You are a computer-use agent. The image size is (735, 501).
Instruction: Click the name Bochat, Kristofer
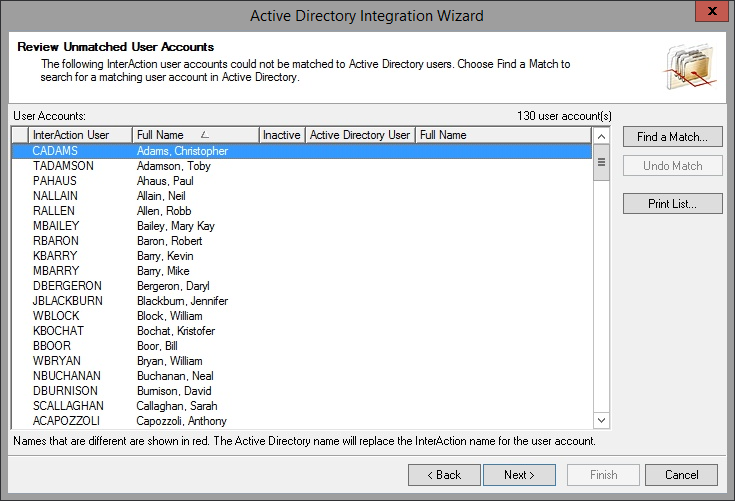pyautogui.click(x=176, y=331)
